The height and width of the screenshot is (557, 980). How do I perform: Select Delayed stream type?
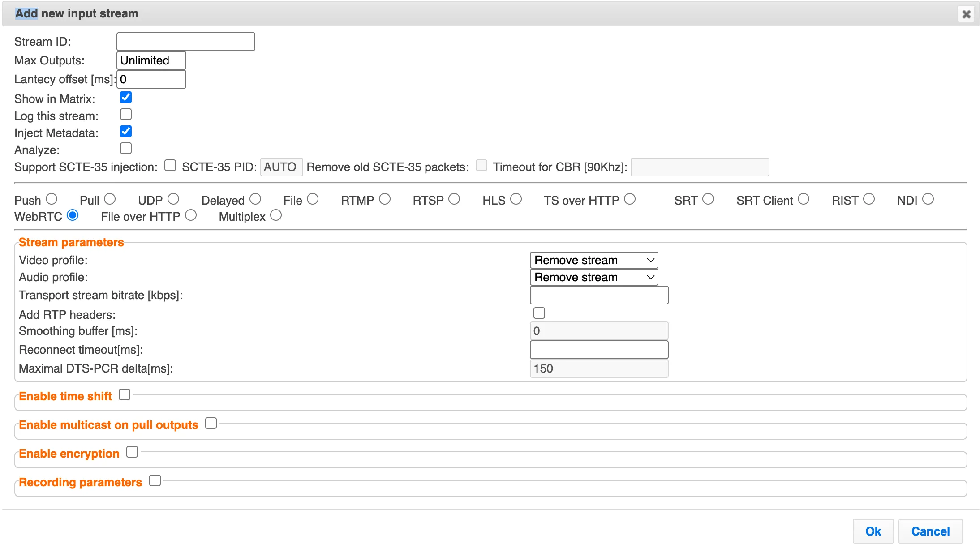click(255, 199)
